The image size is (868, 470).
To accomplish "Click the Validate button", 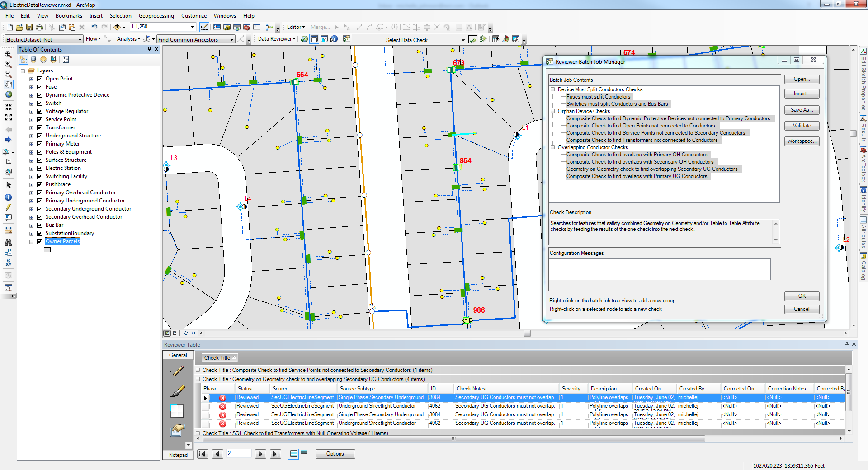I will pos(802,126).
